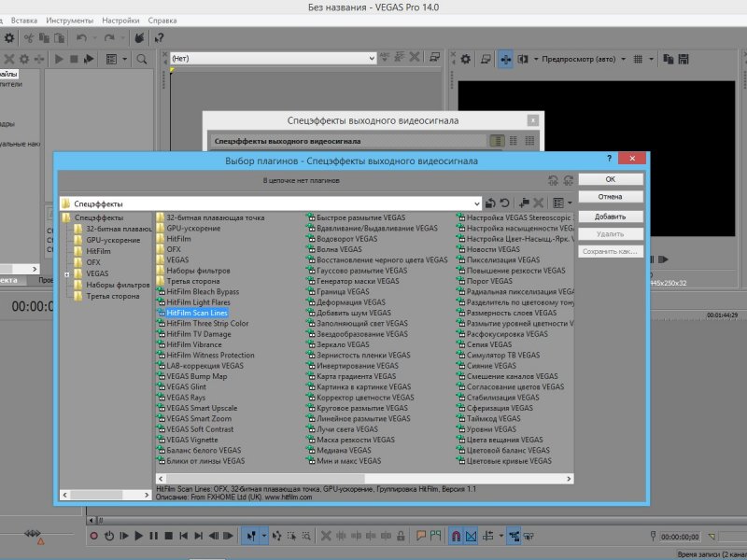Click the Insert Marker flag icon
The width and height of the screenshot is (747, 560).
[x=421, y=536]
